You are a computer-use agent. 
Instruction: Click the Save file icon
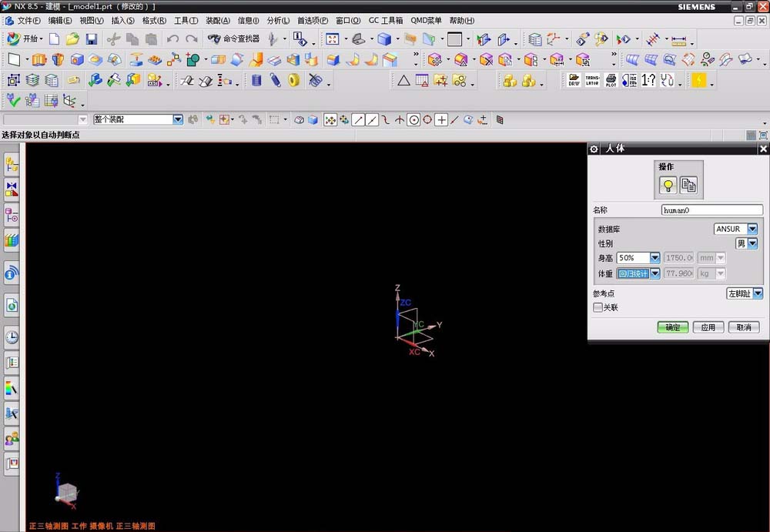[x=91, y=38]
